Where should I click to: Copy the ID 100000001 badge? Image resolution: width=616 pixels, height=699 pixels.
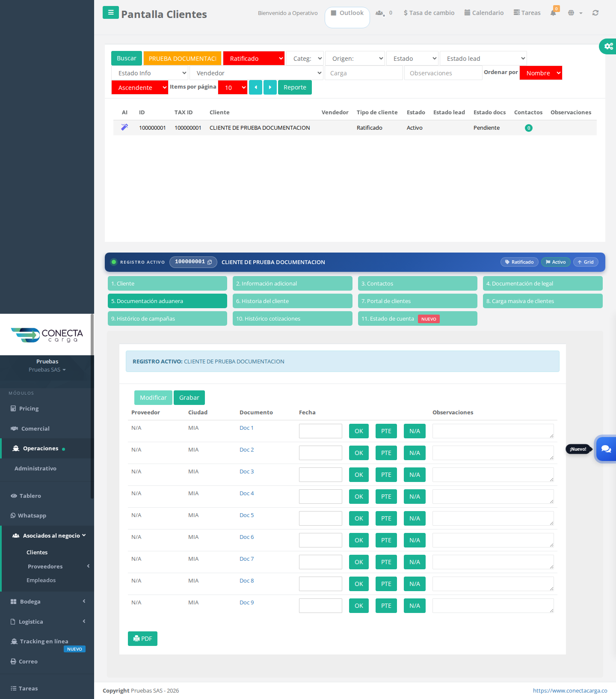click(x=193, y=262)
